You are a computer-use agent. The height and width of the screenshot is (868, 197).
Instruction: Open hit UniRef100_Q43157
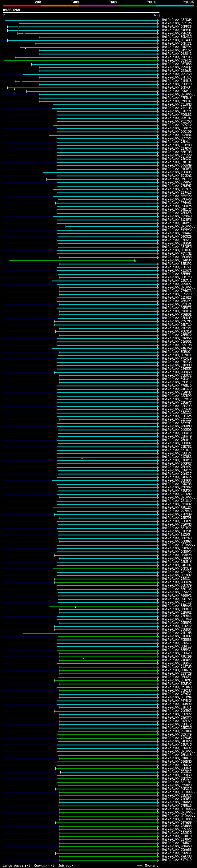[x=176, y=50]
